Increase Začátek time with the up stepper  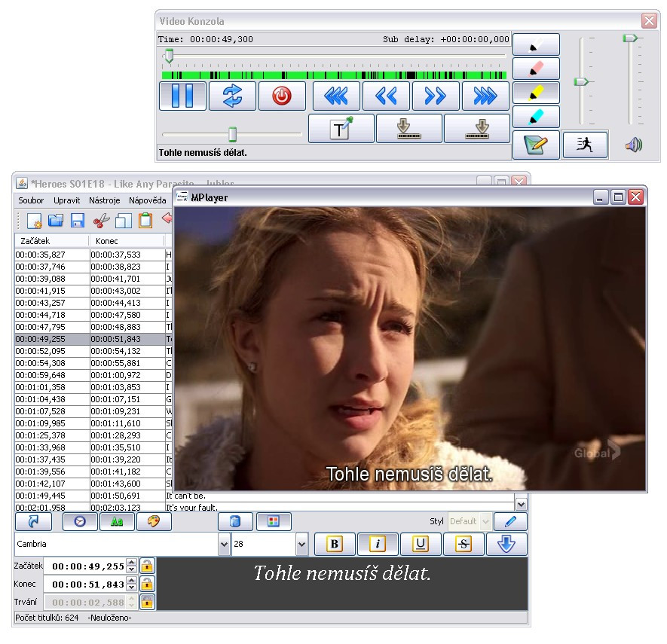(x=132, y=563)
